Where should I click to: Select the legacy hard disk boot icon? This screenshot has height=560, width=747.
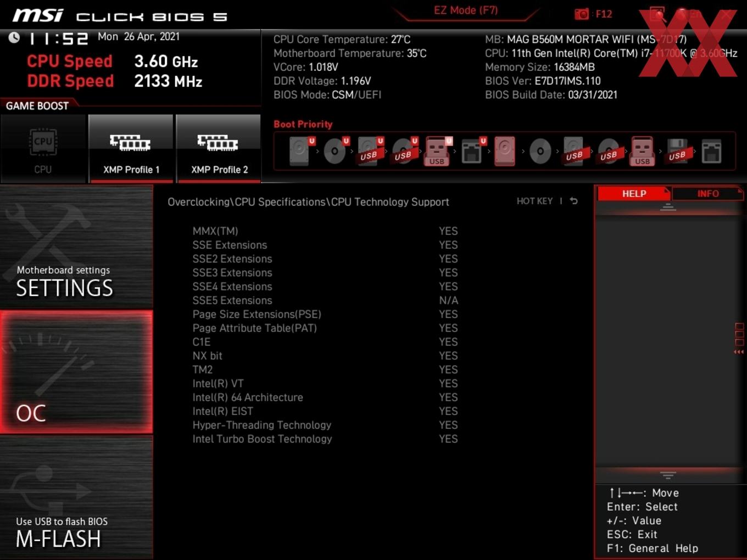[505, 151]
